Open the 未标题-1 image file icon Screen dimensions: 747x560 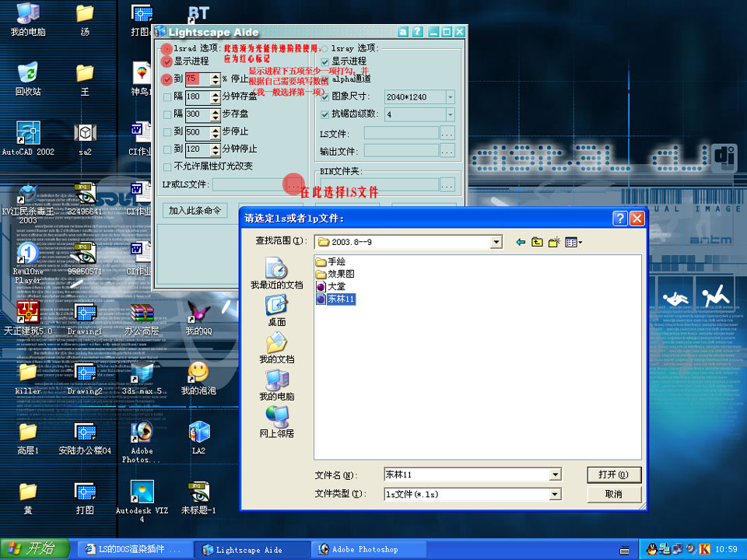[198, 498]
